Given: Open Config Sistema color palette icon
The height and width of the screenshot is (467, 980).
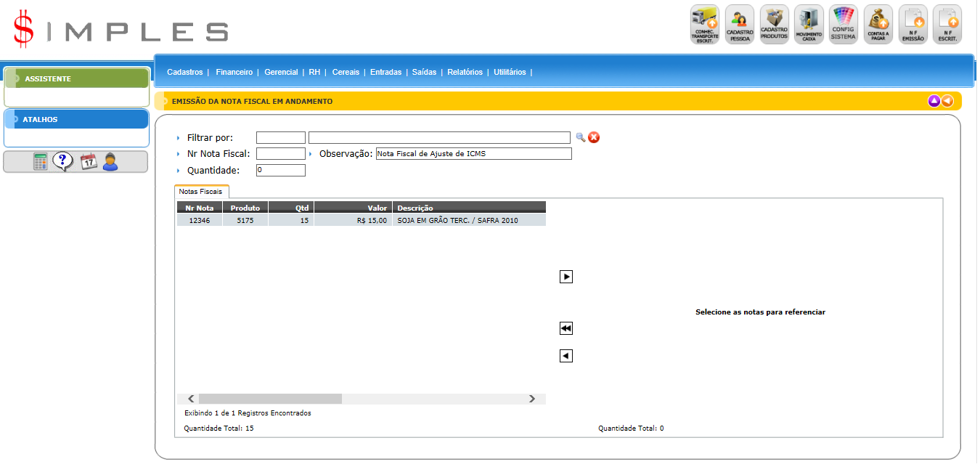Looking at the screenshot, I should [844, 25].
